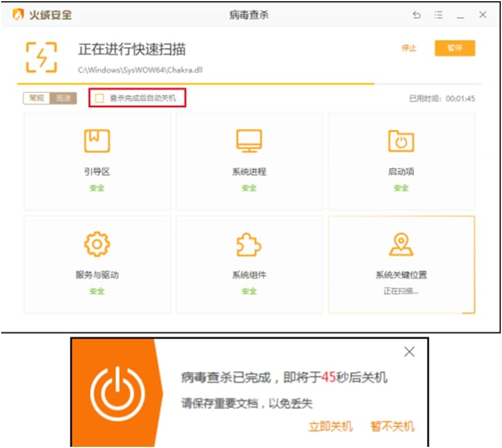502x448 pixels.
Task: Close the 病毒查杀 window
Action: 483,15
